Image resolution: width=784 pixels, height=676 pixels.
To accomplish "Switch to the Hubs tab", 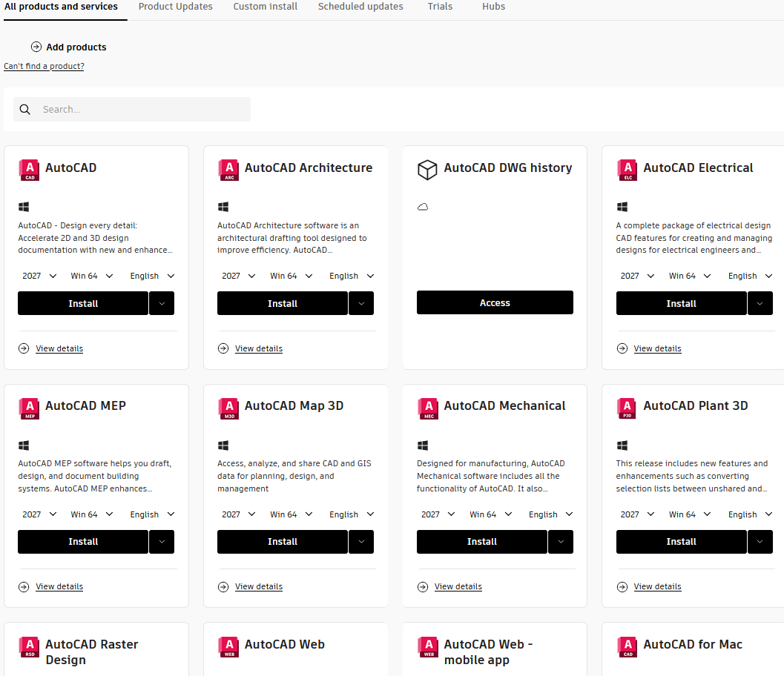I will pos(493,7).
